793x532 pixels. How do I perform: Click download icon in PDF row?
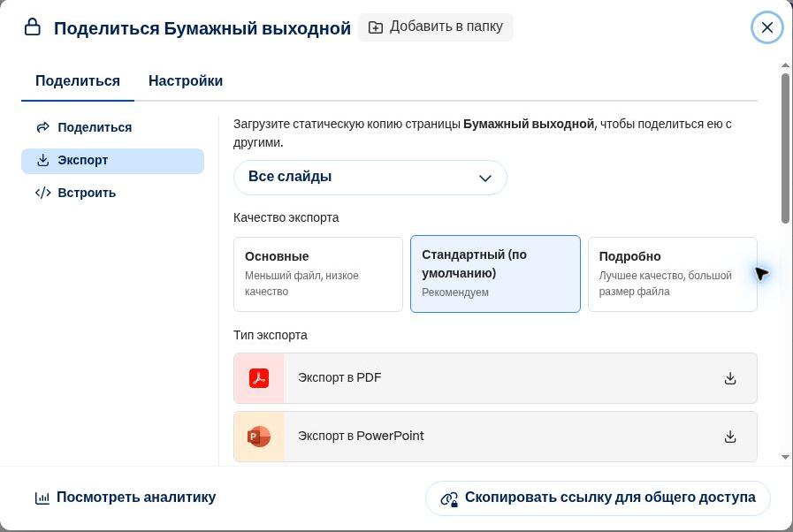coord(729,378)
